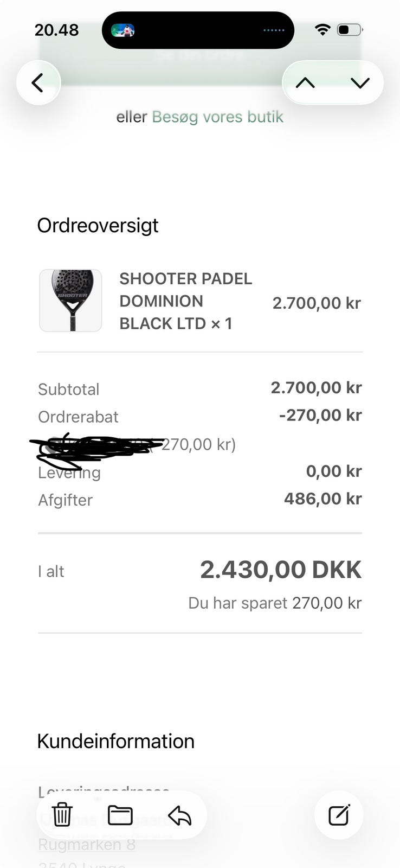Image resolution: width=400 pixels, height=868 pixels.
Task: Tap the back chevron to leave message
Action: (x=38, y=83)
